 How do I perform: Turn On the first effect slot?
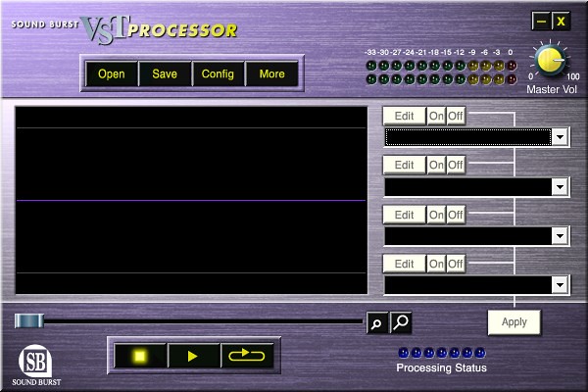pos(436,116)
